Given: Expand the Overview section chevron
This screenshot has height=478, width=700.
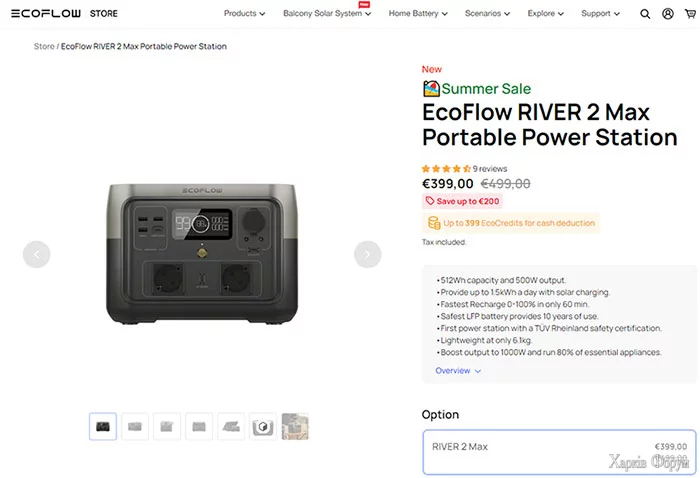Looking at the screenshot, I should [x=478, y=371].
